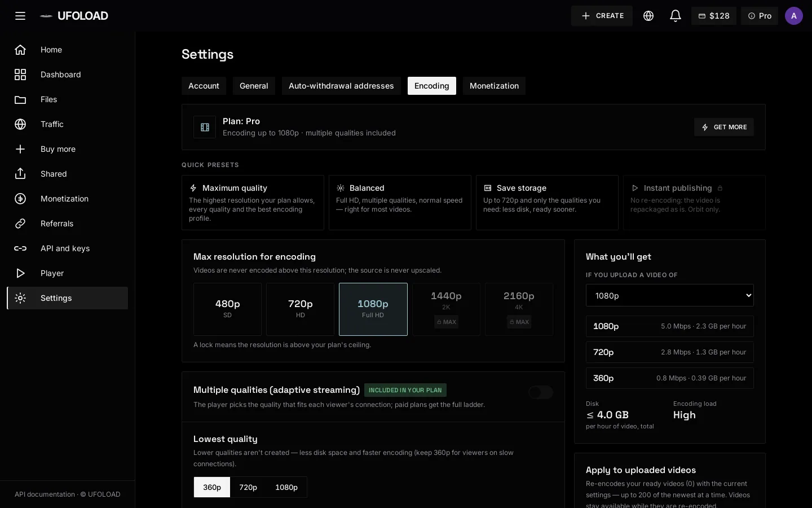
Task: Click the Pro plan badge
Action: pyautogui.click(x=760, y=16)
